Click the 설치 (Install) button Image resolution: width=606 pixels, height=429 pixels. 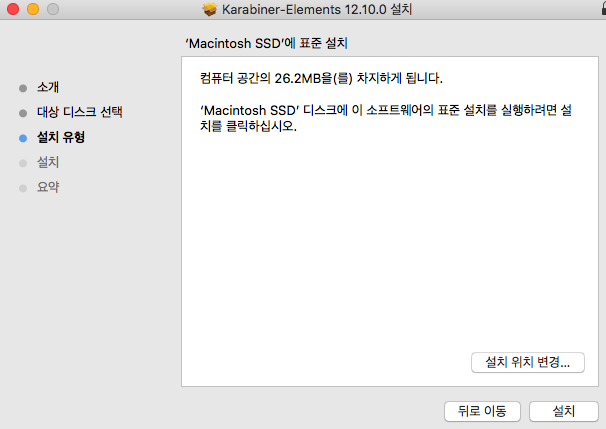[x=563, y=411]
